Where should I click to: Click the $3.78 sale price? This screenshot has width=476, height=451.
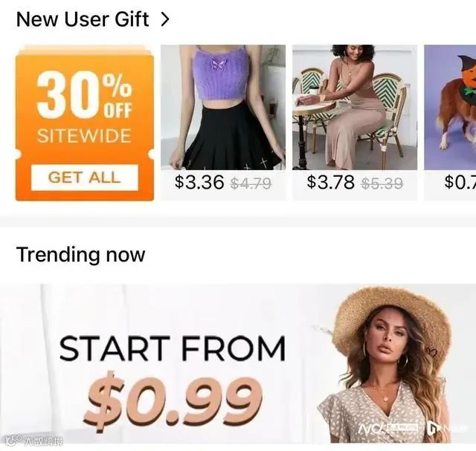coord(330,182)
